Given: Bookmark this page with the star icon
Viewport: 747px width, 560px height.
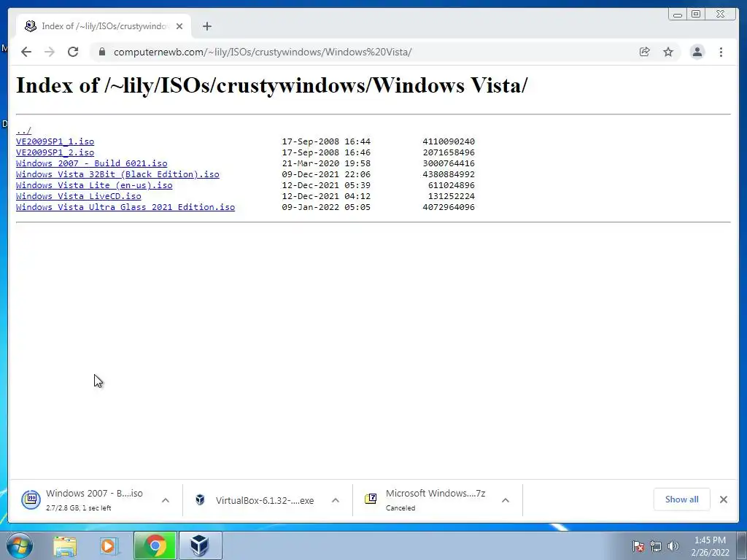Looking at the screenshot, I should pyautogui.click(x=668, y=52).
